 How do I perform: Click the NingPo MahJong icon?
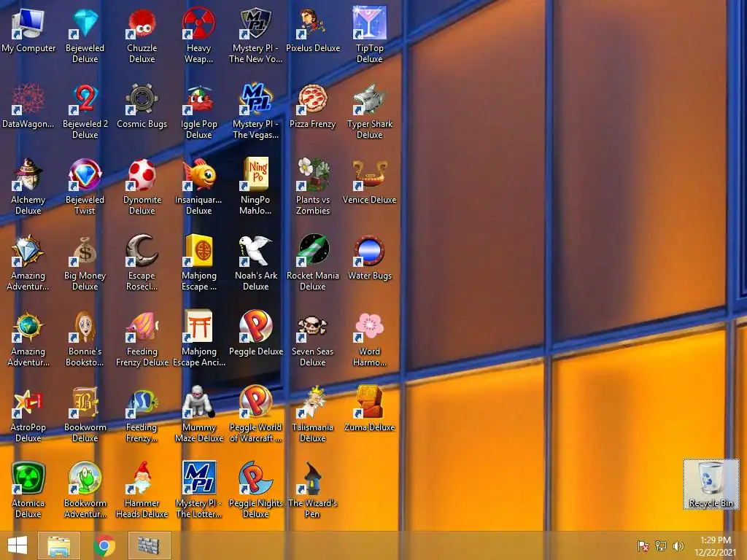tap(255, 186)
